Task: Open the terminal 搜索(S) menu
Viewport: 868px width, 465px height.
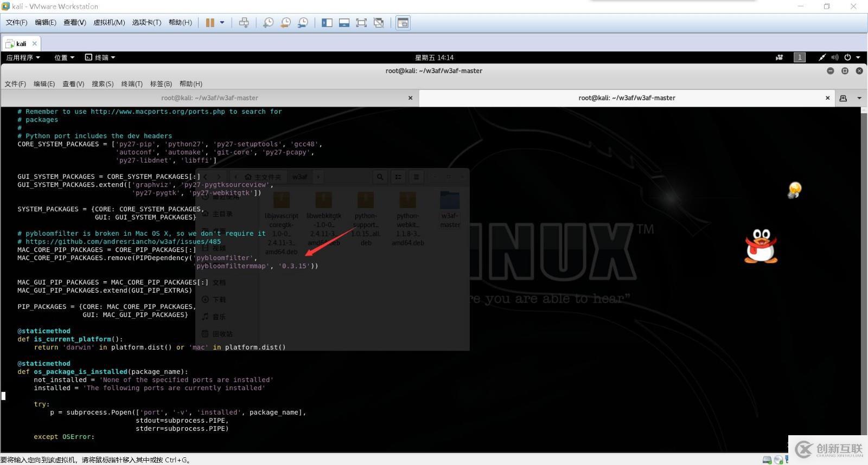Action: [x=103, y=84]
